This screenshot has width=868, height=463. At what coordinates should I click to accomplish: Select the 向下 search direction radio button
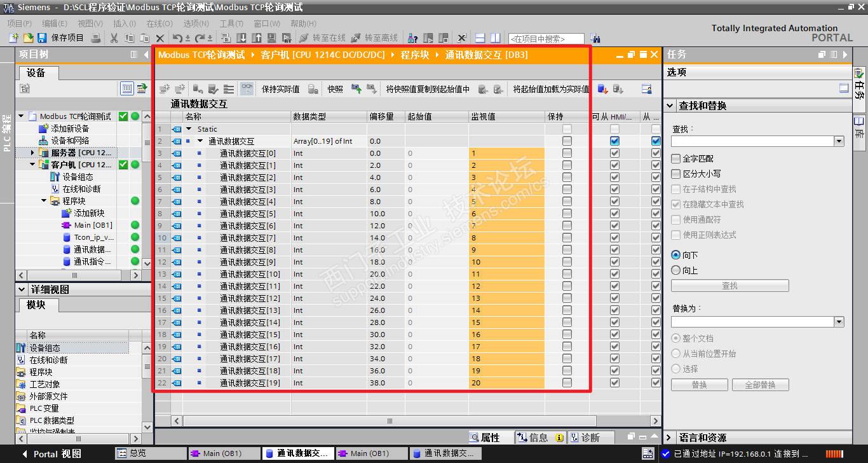pyautogui.click(x=676, y=255)
